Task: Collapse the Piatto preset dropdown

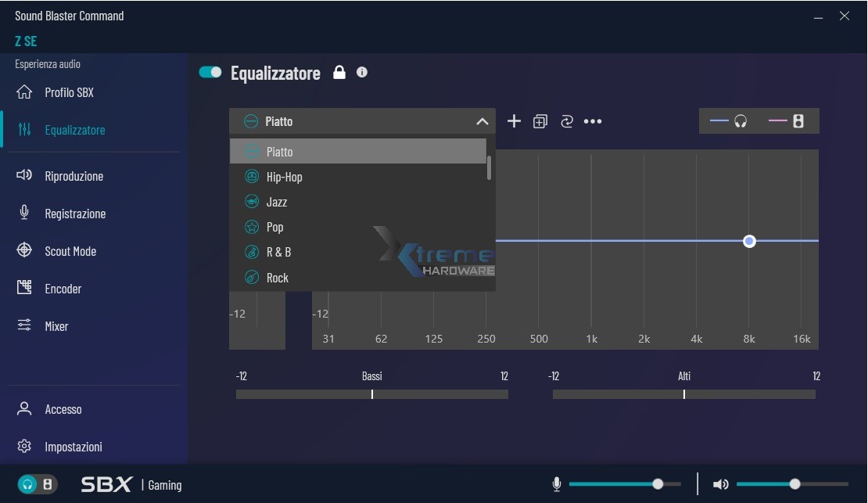Action: 482,121
